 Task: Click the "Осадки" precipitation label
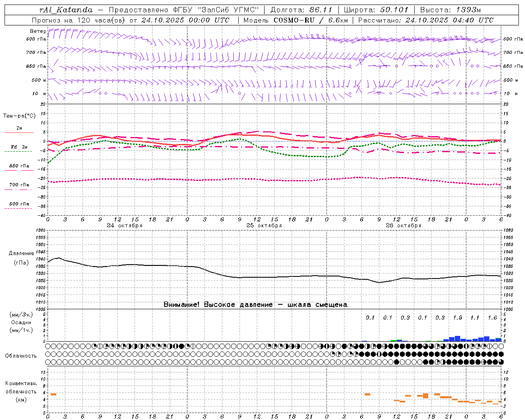point(21,322)
